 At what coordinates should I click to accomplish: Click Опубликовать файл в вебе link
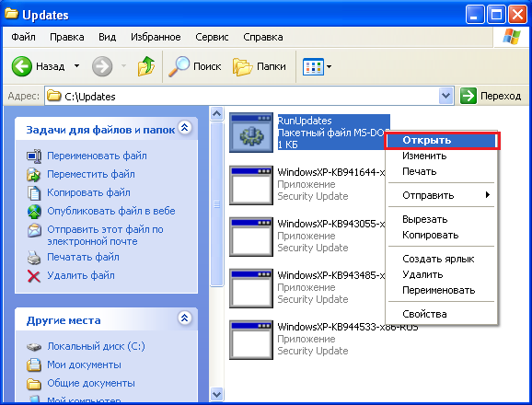(111, 211)
